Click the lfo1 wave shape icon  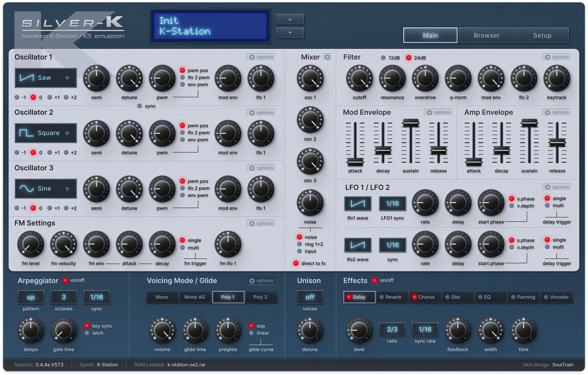point(358,203)
